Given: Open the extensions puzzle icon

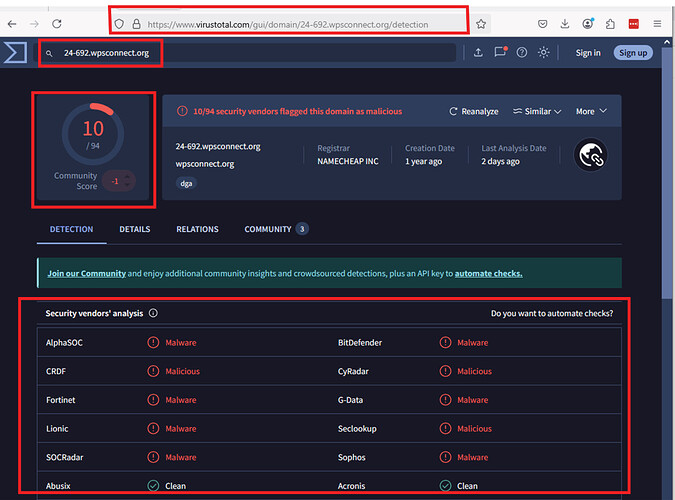Looking at the screenshot, I should point(610,24).
